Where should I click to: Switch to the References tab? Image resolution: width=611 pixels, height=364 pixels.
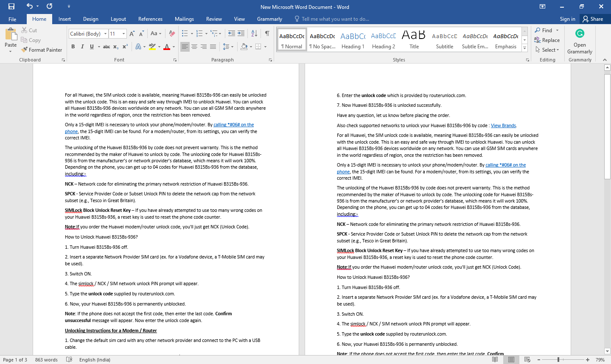[x=150, y=19]
